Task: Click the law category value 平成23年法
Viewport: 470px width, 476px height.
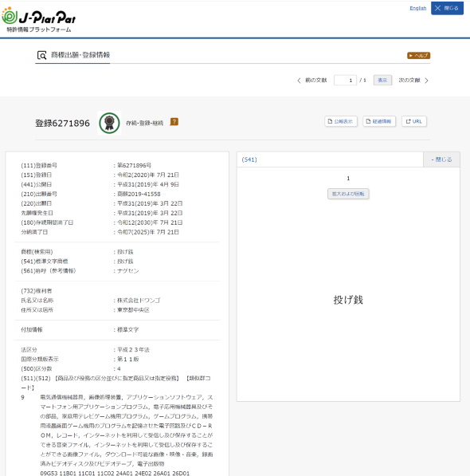Action: coord(133,350)
